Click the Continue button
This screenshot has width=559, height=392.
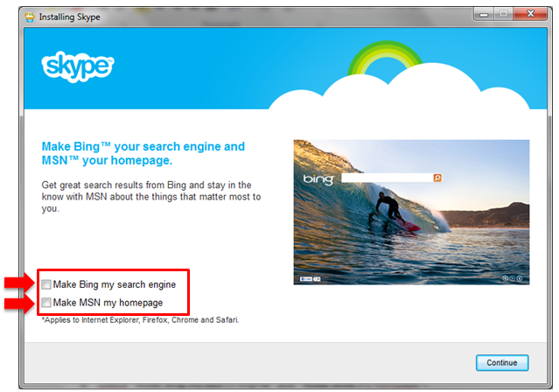tap(502, 363)
